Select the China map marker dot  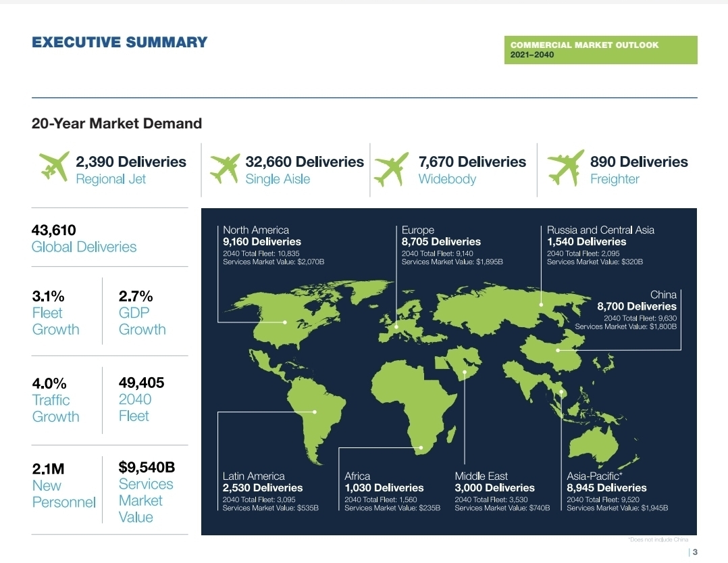[558, 350]
